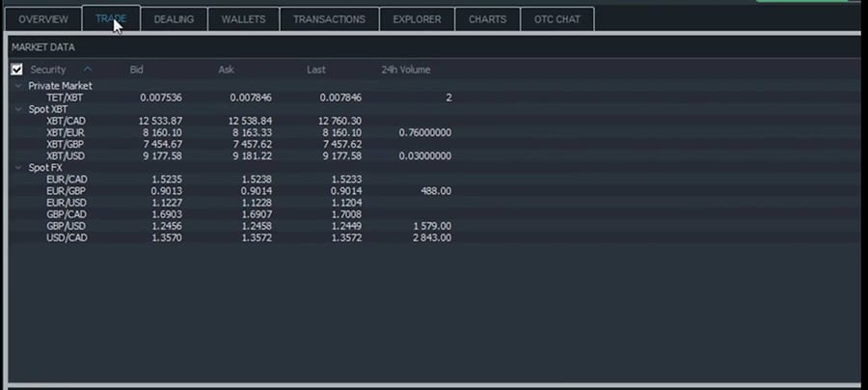Sort by the Ask column header

click(x=227, y=70)
